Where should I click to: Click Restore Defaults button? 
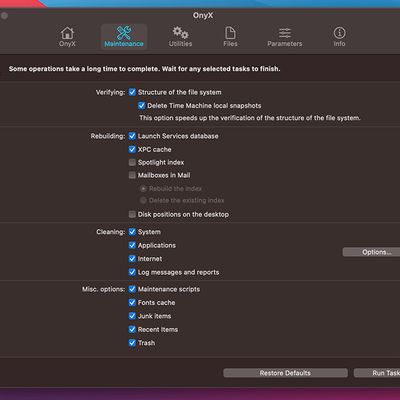(285, 373)
